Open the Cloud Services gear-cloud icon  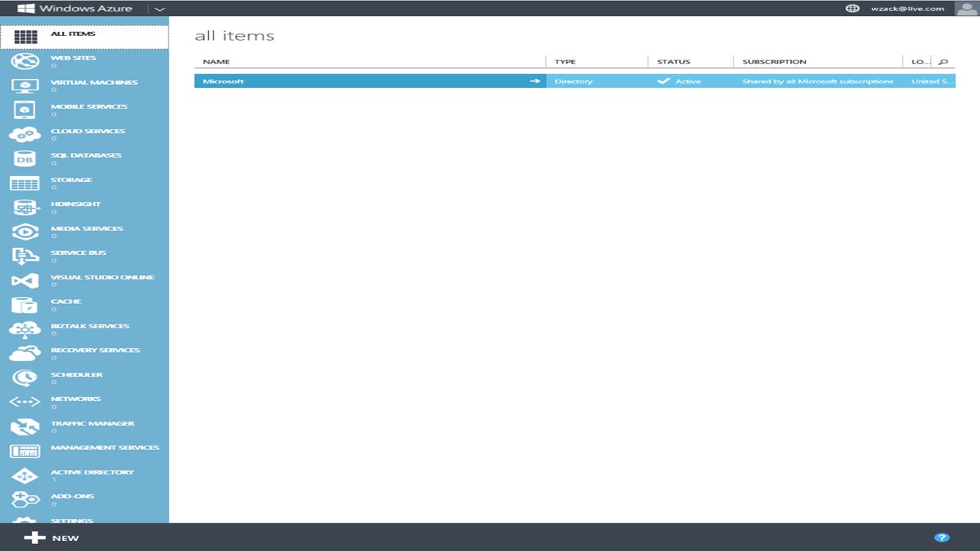(x=25, y=135)
